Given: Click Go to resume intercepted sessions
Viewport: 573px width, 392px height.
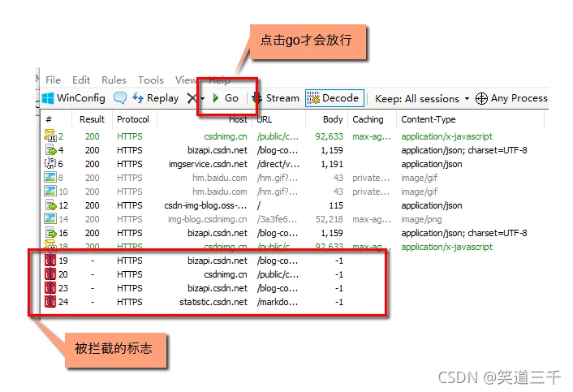Looking at the screenshot, I should pyautogui.click(x=226, y=98).
